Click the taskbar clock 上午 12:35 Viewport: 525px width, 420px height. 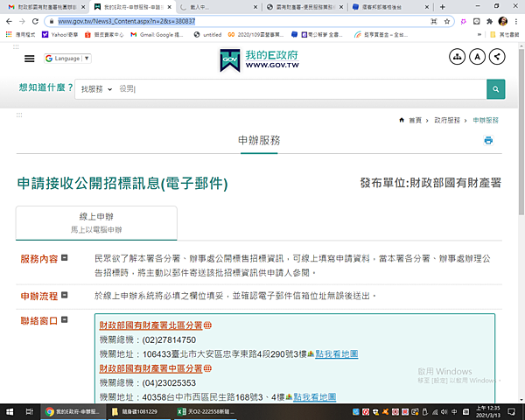coord(488,411)
